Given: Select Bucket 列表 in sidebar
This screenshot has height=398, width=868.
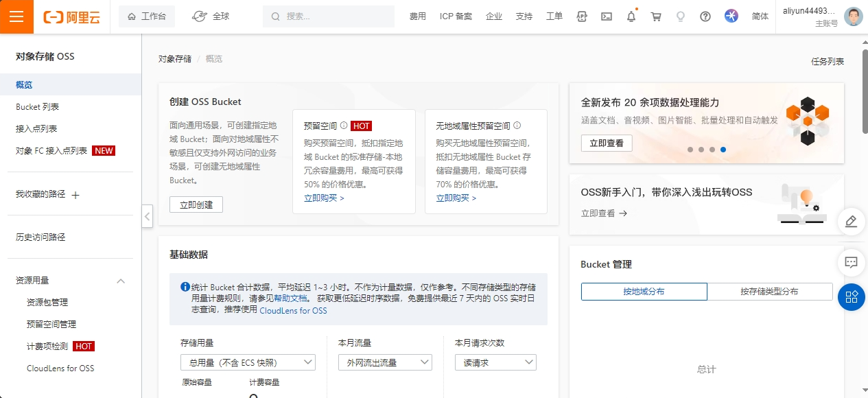Looking at the screenshot, I should [38, 107].
